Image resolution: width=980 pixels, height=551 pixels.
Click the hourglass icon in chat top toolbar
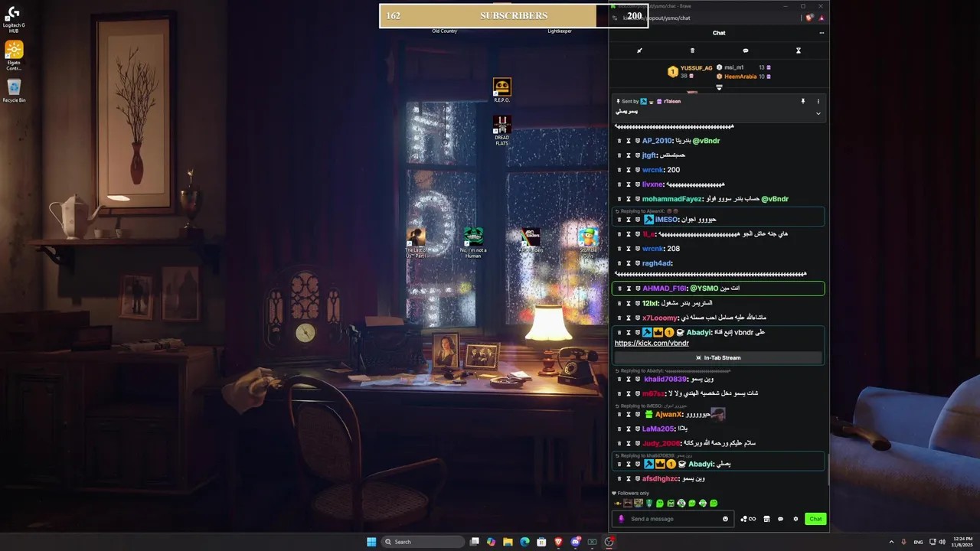[799, 51]
